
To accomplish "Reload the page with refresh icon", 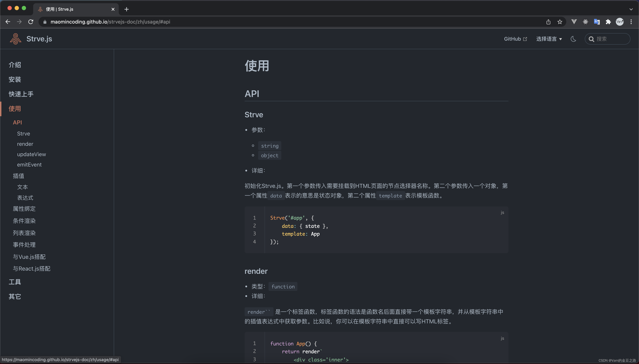I will [x=31, y=22].
